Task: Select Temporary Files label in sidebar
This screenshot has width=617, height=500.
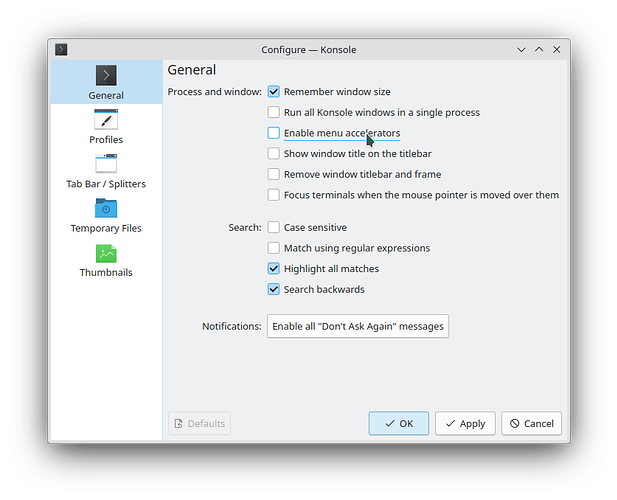Action: pyautogui.click(x=106, y=228)
